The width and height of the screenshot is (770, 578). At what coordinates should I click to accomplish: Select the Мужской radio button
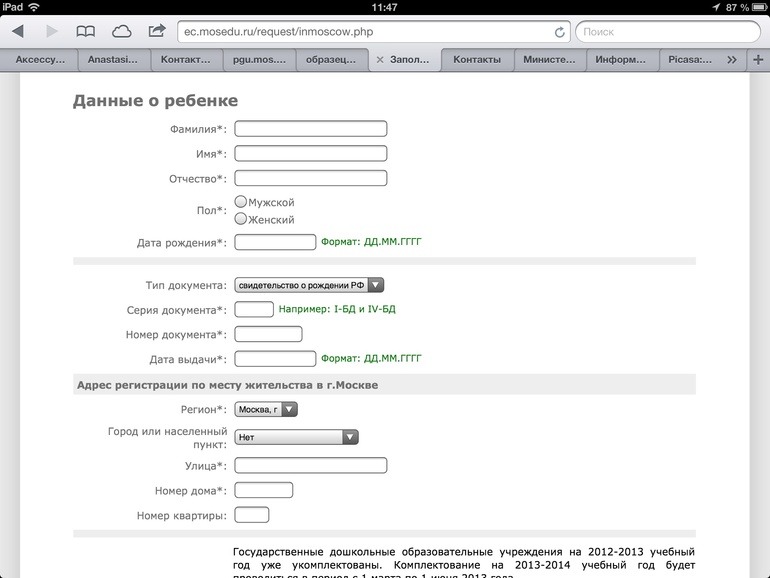(241, 202)
